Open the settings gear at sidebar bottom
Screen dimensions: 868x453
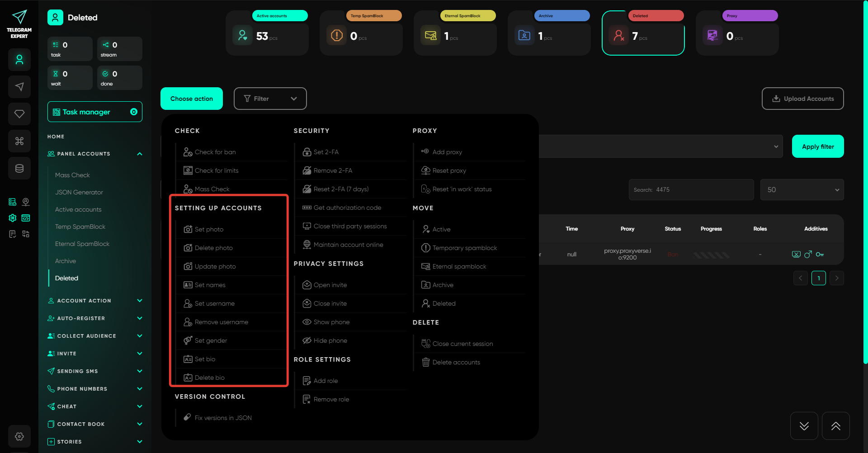19,436
